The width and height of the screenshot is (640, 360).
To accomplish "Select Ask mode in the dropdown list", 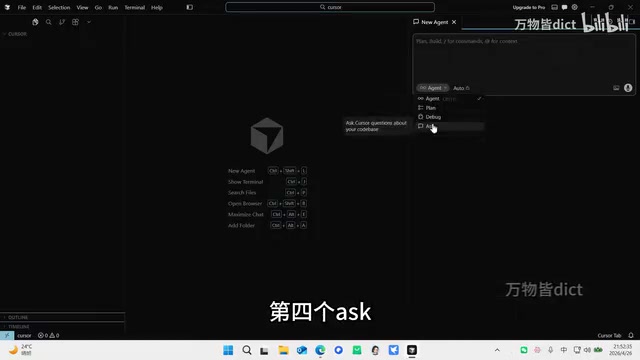I will tap(450, 126).
